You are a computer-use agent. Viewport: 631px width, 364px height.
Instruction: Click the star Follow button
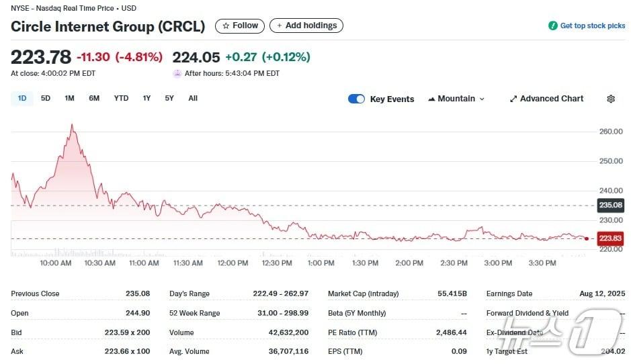240,26
